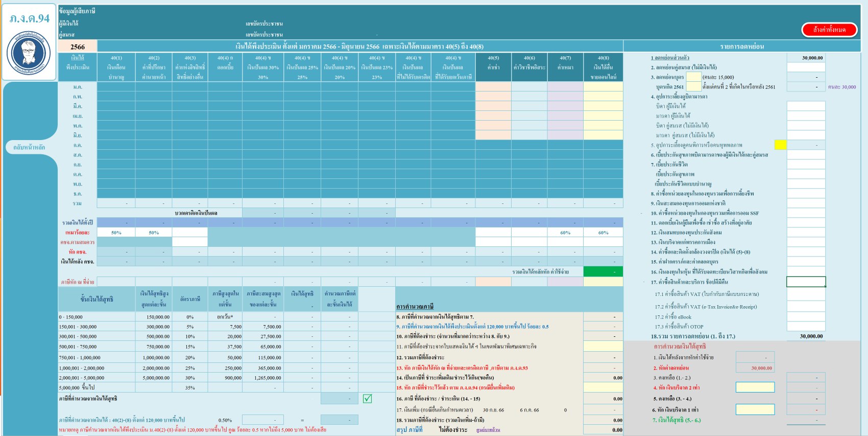Click the ยกเว้น* cell of the 0 - 150,000 bracket
The width and height of the screenshot is (868, 436).
pos(225,317)
